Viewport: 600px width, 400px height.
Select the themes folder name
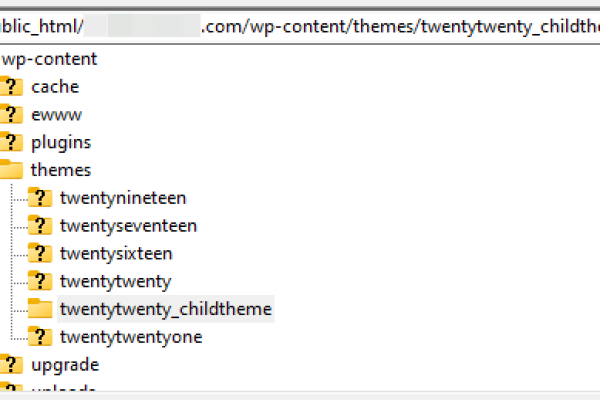tap(61, 170)
